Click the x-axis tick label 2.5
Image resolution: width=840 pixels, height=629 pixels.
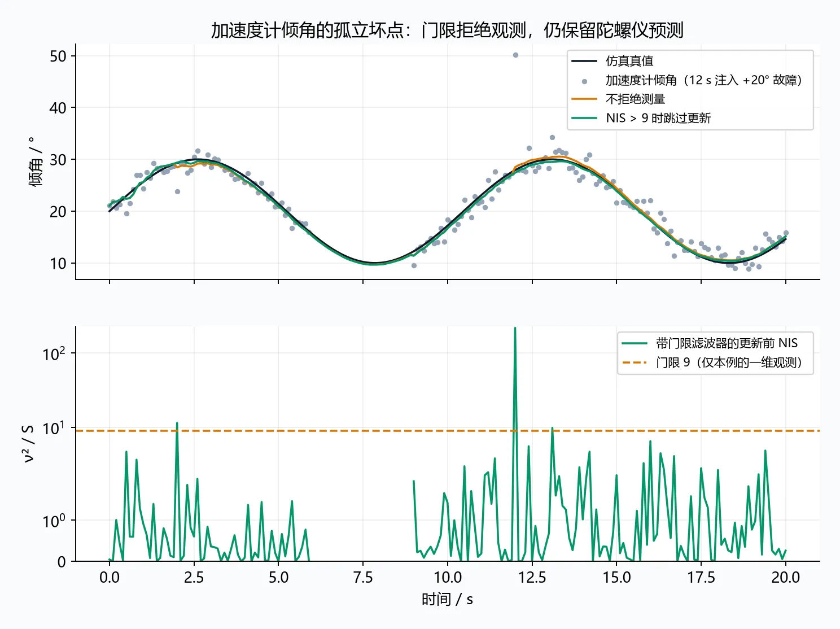coord(194,577)
